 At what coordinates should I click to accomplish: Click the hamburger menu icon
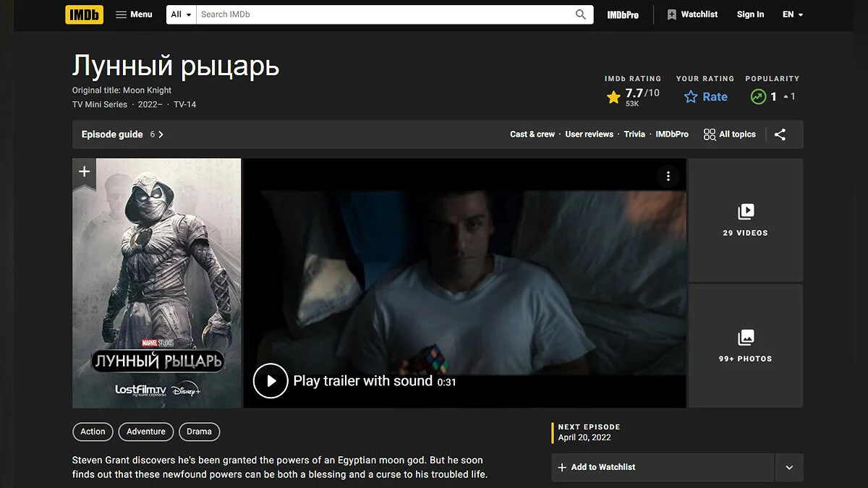[x=121, y=14]
